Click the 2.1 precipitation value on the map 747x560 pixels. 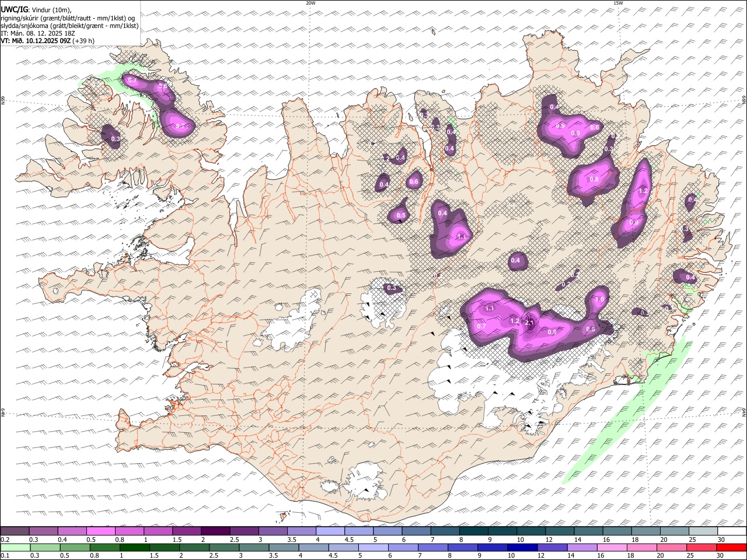point(530,323)
